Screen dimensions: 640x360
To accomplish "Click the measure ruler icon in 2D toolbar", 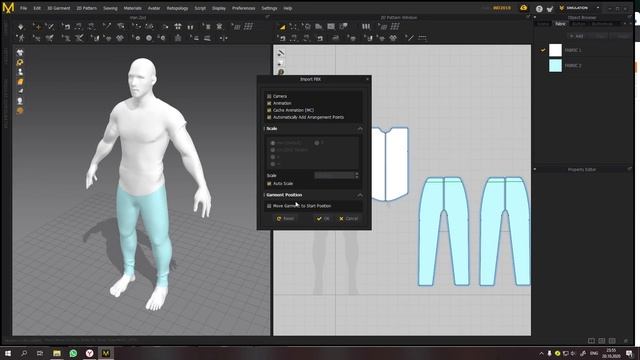I will click(x=422, y=38).
